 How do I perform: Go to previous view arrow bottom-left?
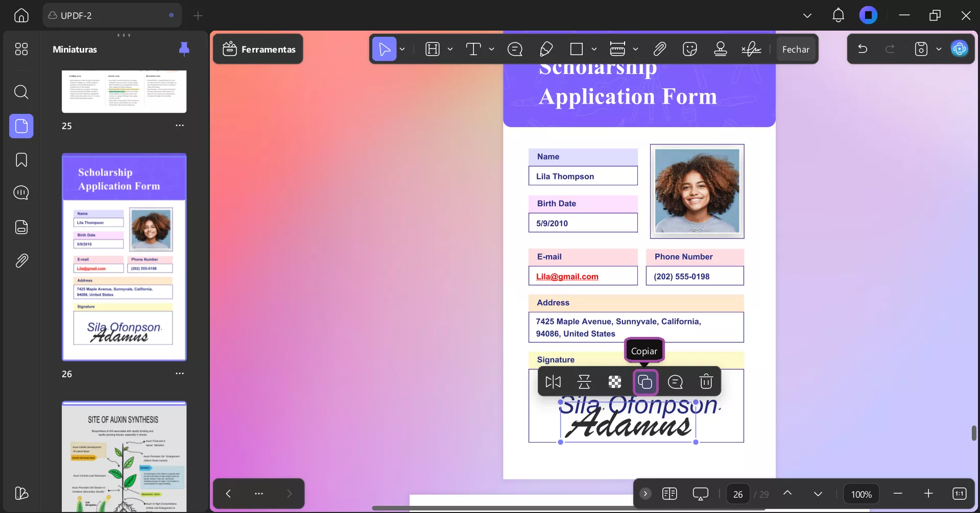tap(228, 494)
